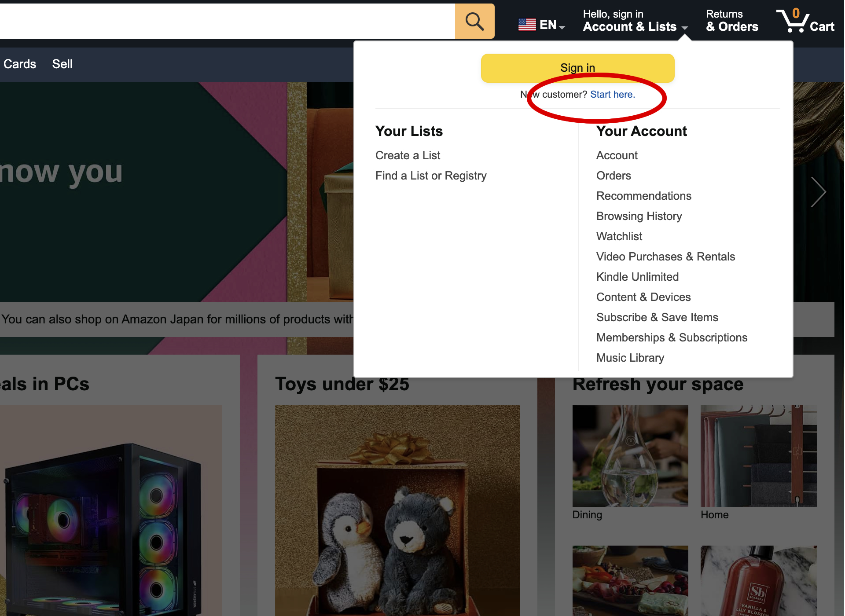
Task: Click inside the search text field
Action: [x=228, y=21]
